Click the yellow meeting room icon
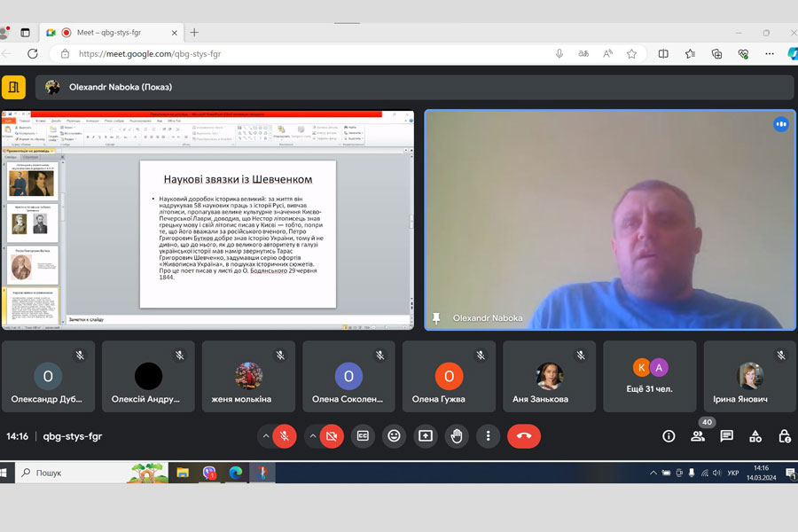Screen dimensions: 798x532 13,87
